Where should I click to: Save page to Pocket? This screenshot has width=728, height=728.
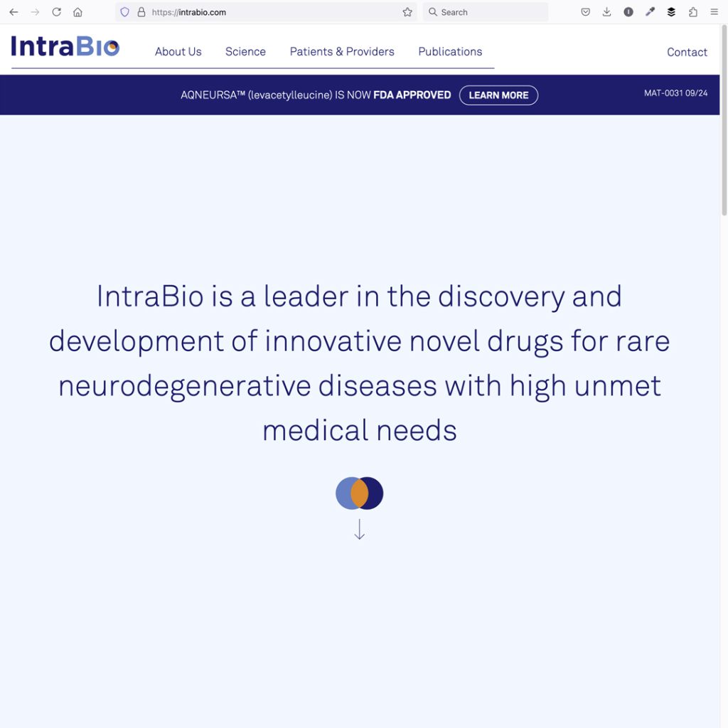(585, 12)
